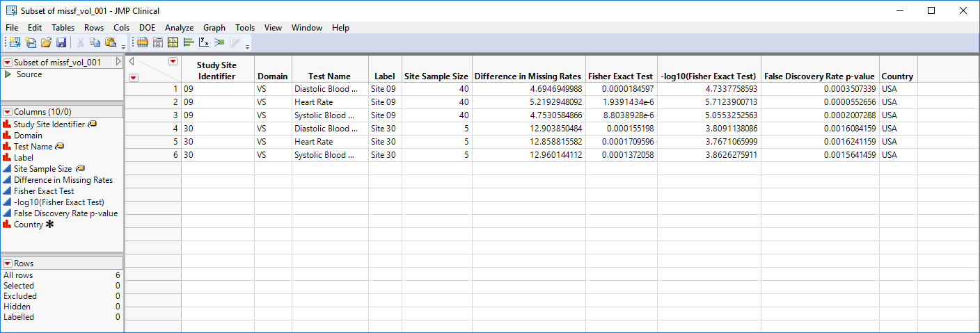Click the Paste clipboard icon
980x333 pixels.
click(110, 43)
